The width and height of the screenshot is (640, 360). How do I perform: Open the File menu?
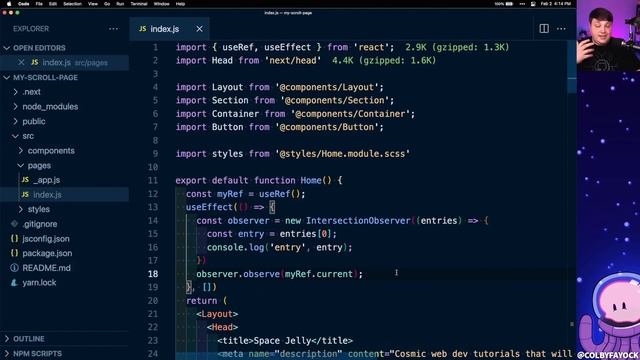pyautogui.click(x=39, y=4)
